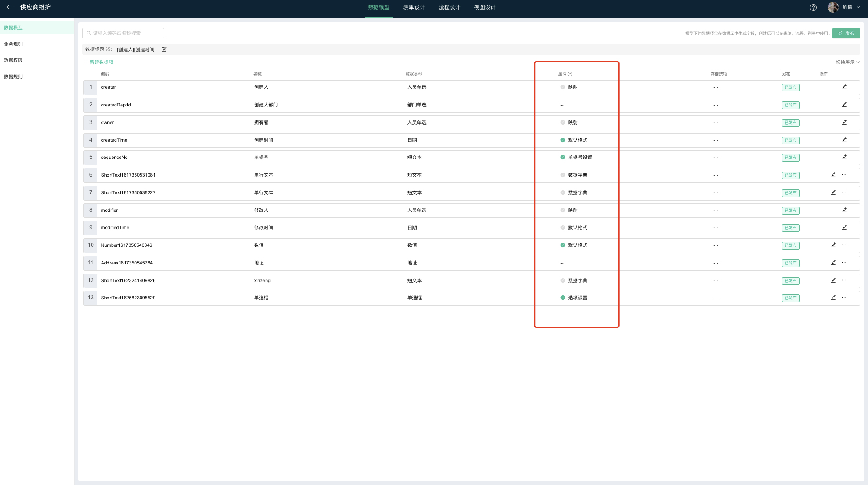Screen dimensions: 868x485
Task: Click the xinzeng name cell
Action: (x=262, y=281)
